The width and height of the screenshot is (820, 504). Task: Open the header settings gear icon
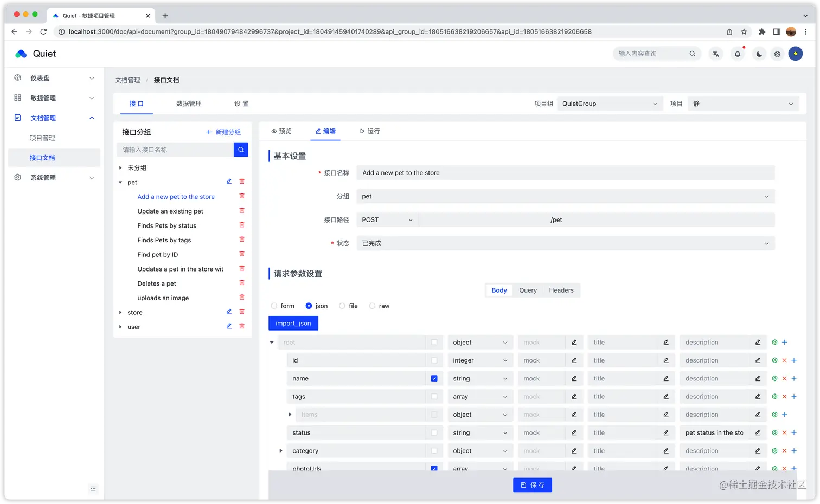[x=777, y=54]
